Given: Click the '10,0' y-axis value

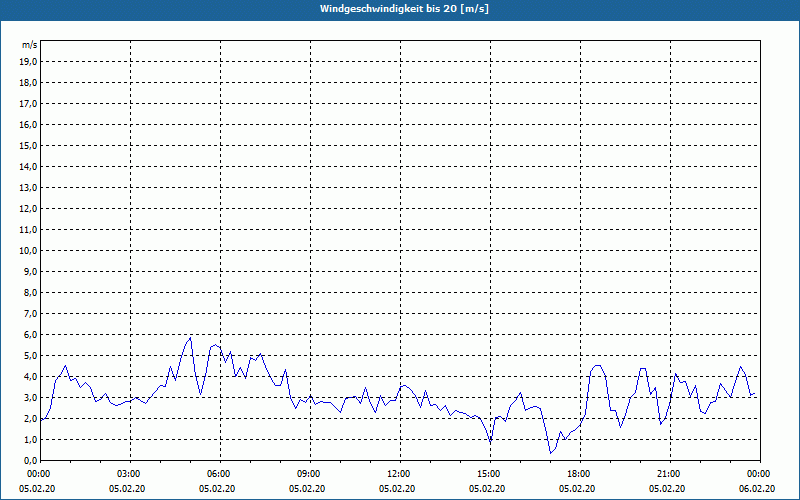Looking at the screenshot, I should [28, 251].
